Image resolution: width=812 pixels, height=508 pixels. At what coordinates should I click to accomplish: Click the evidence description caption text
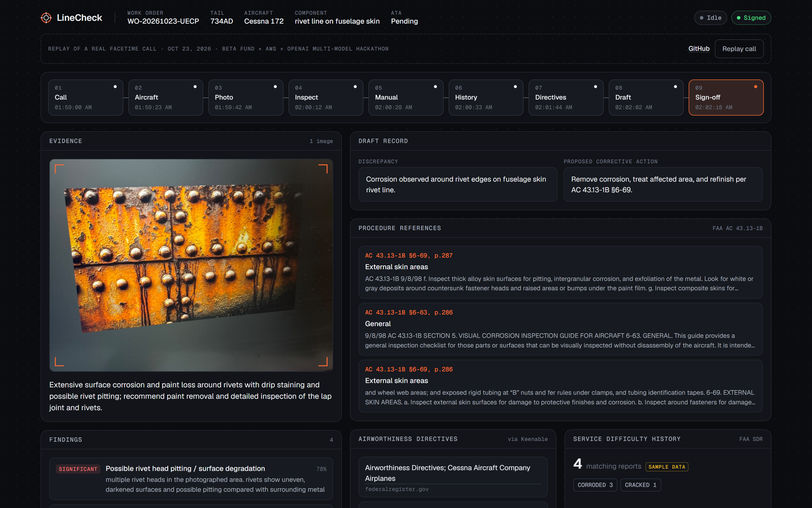pos(191,396)
